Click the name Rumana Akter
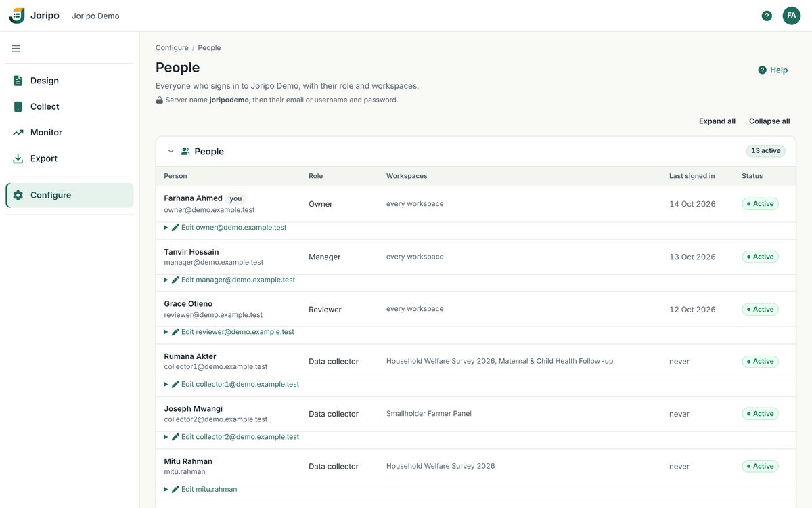This screenshot has width=812, height=508. pyautogui.click(x=190, y=356)
